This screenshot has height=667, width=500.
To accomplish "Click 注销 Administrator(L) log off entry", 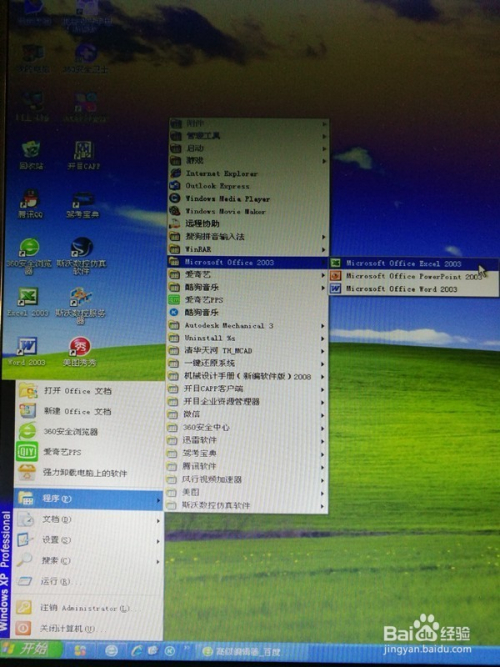I will 89,608.
